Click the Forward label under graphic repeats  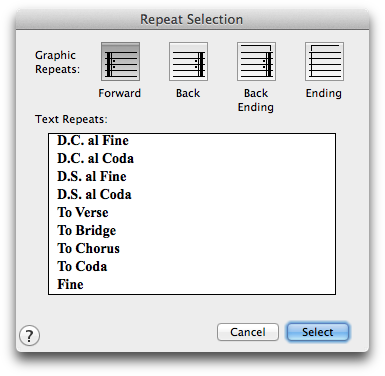click(119, 93)
